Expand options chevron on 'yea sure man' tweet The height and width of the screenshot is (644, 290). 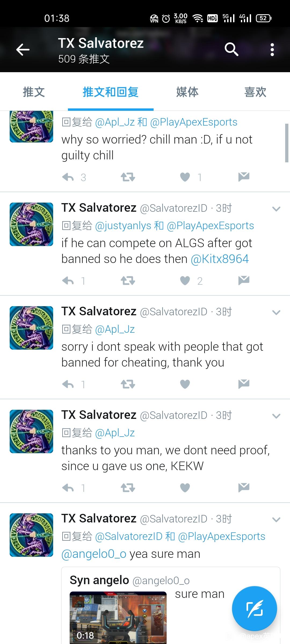(x=276, y=519)
